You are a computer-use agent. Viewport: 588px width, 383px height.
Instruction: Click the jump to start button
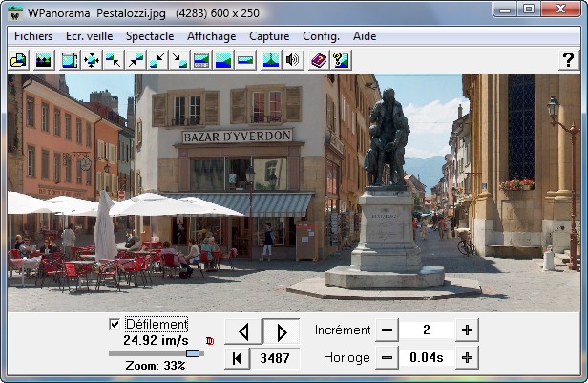237,358
